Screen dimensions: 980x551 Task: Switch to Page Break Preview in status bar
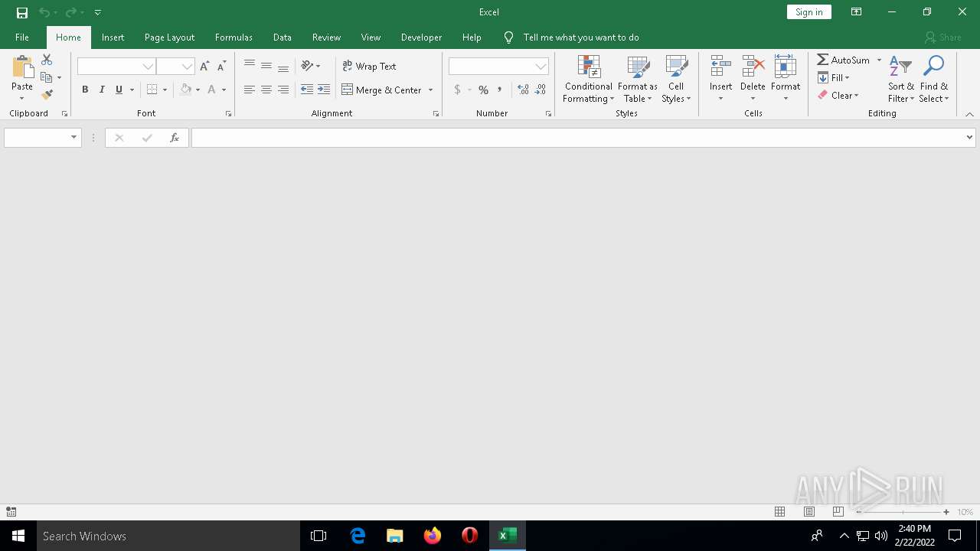[x=838, y=512]
